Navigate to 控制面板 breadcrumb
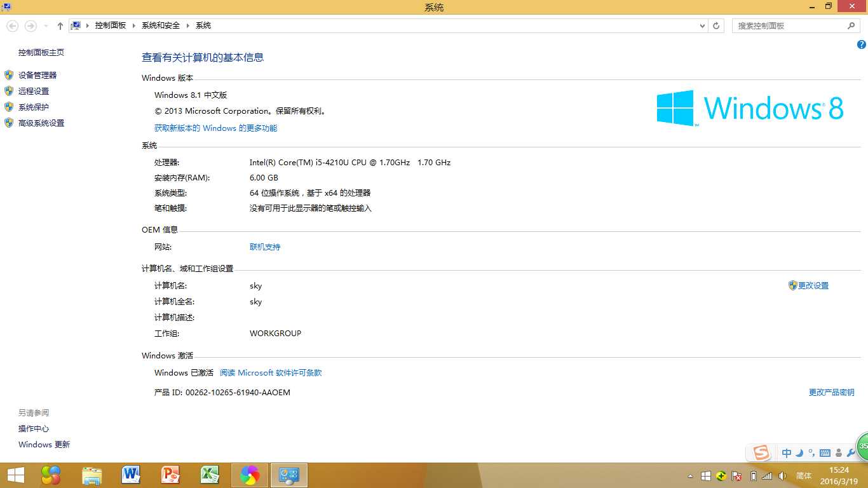Viewport: 868px width, 488px height. [x=111, y=25]
